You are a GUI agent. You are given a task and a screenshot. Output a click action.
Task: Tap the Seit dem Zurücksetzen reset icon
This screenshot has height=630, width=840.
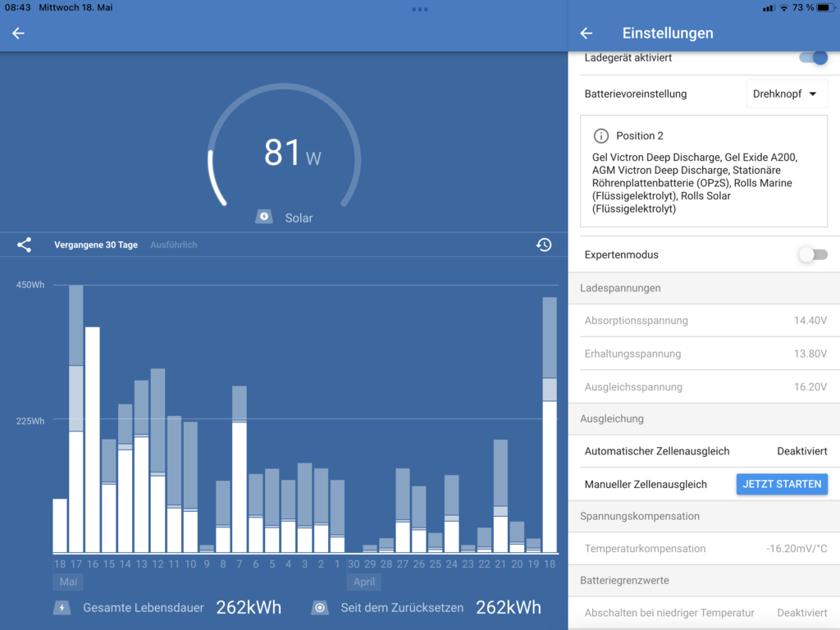point(320,608)
